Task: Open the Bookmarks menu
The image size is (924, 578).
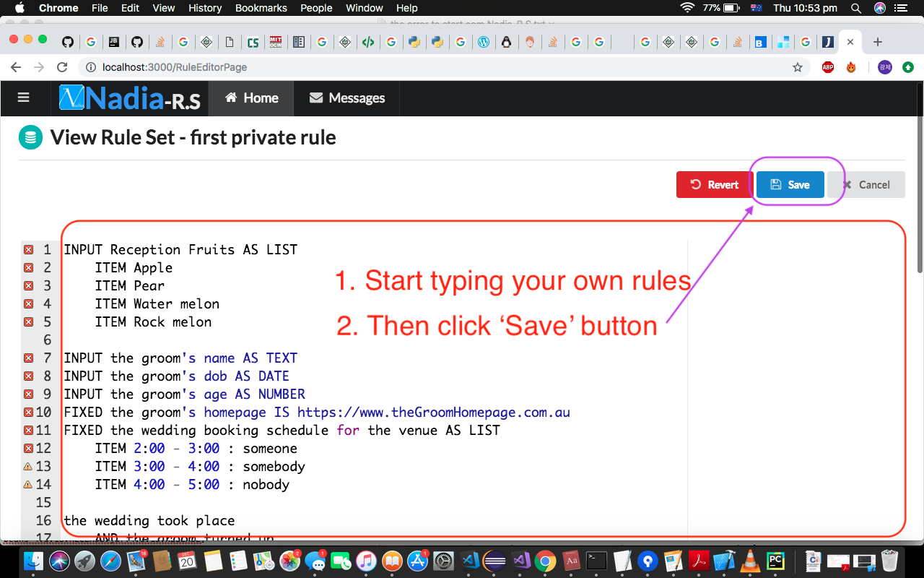Action: click(x=261, y=8)
